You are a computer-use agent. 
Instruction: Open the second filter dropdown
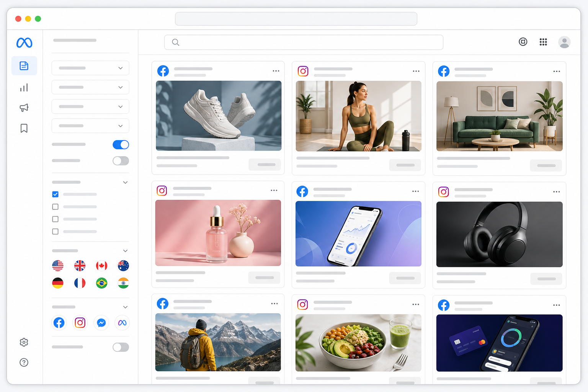pyautogui.click(x=90, y=87)
